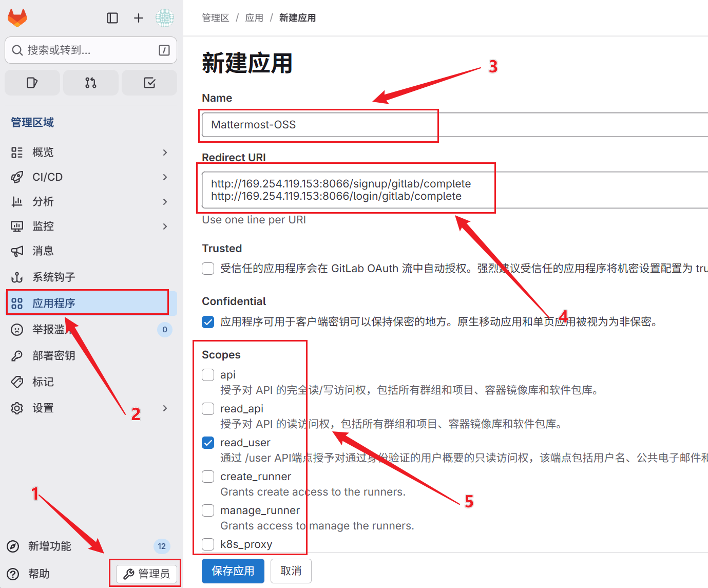
Task: Click the 部署密钥 key icon
Action: click(17, 356)
